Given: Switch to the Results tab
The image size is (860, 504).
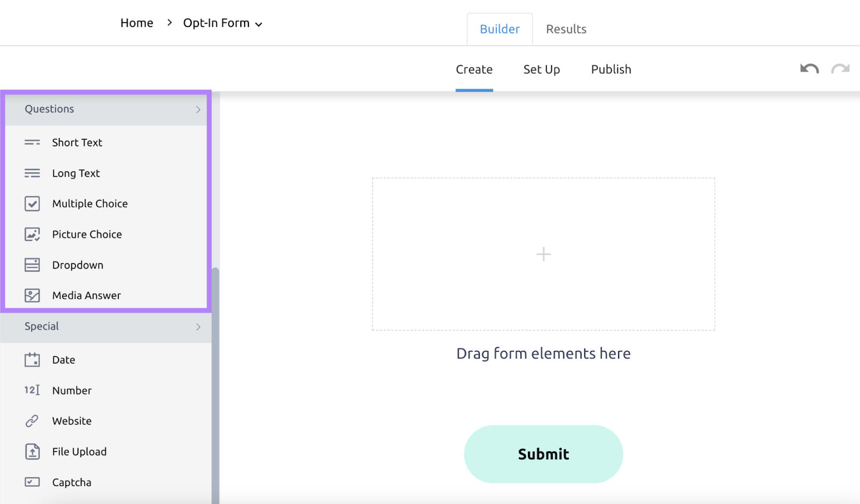Looking at the screenshot, I should coord(565,29).
